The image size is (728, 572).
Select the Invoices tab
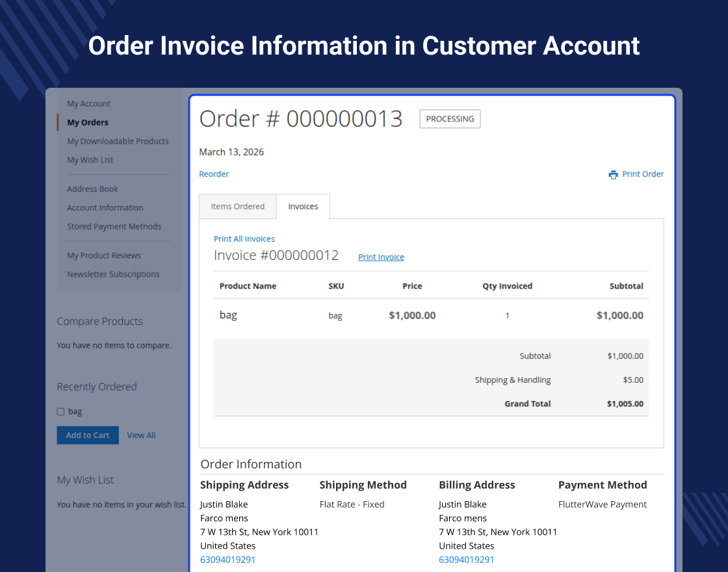(303, 207)
